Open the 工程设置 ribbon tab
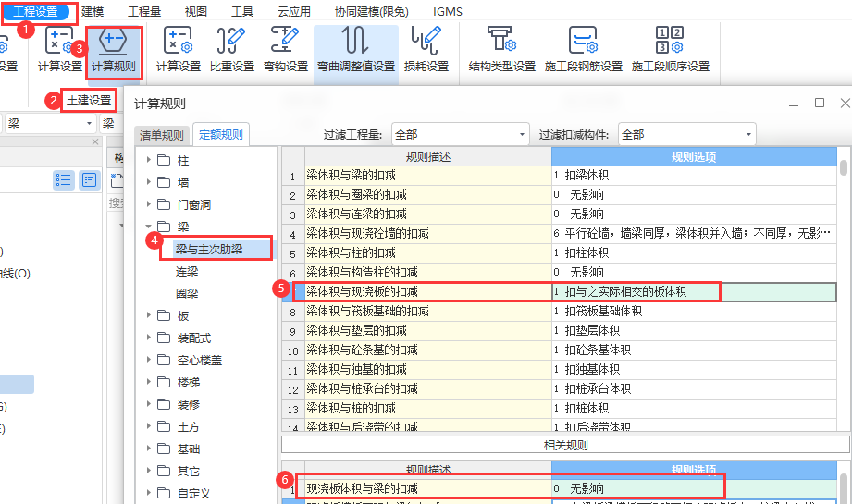Viewport: 852px width, 504px height. tap(35, 11)
